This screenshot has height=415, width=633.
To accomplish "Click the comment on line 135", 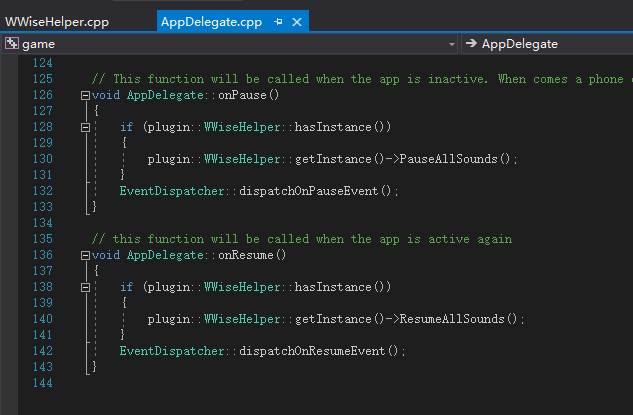I will pos(302,239).
